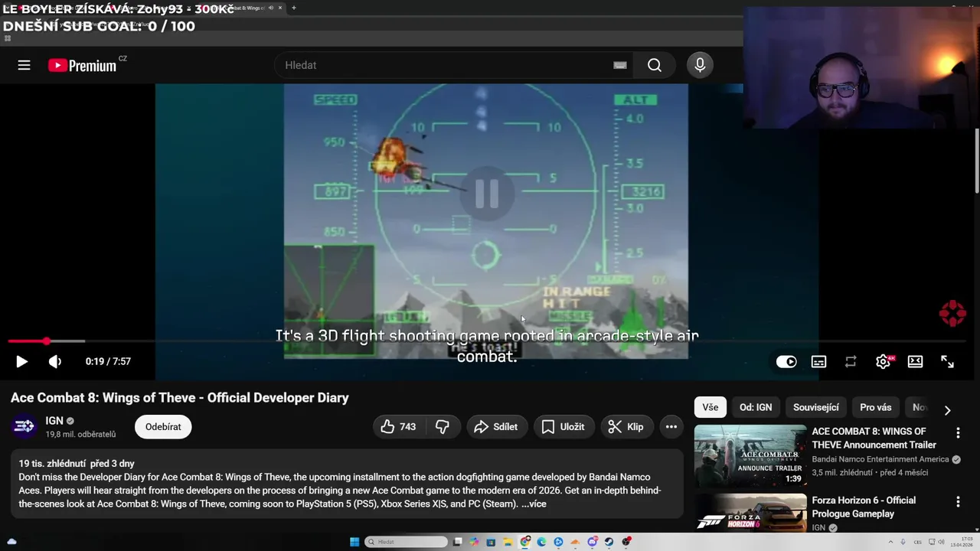The image size is (980, 551).
Task: Open the taskbar clock and date
Action: (962, 542)
